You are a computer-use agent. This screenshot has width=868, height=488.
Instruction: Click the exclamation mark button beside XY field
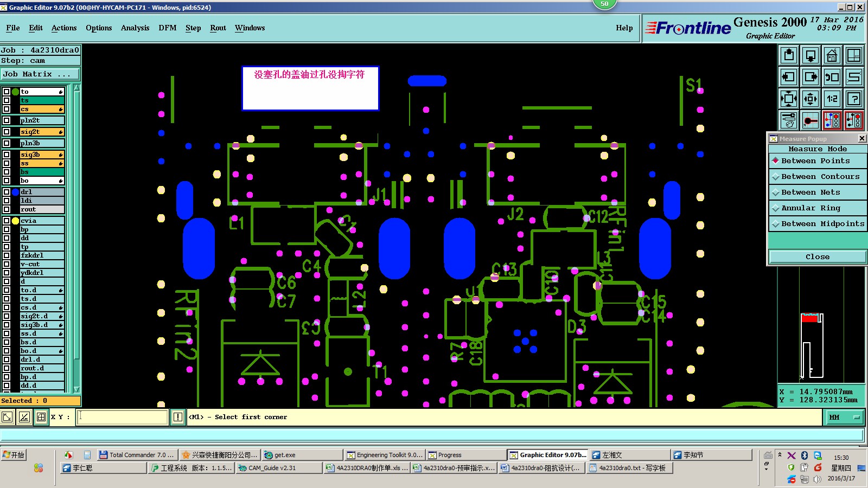[178, 417]
